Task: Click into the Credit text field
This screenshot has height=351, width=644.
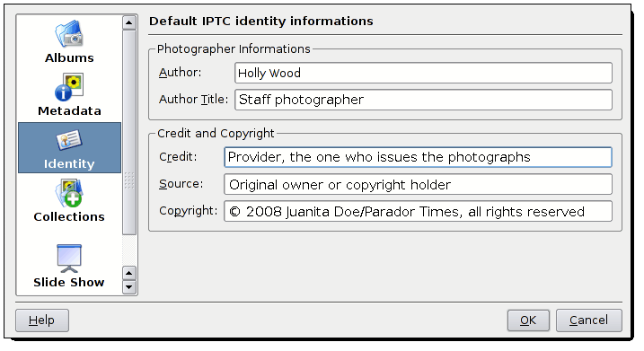Action: (x=418, y=157)
